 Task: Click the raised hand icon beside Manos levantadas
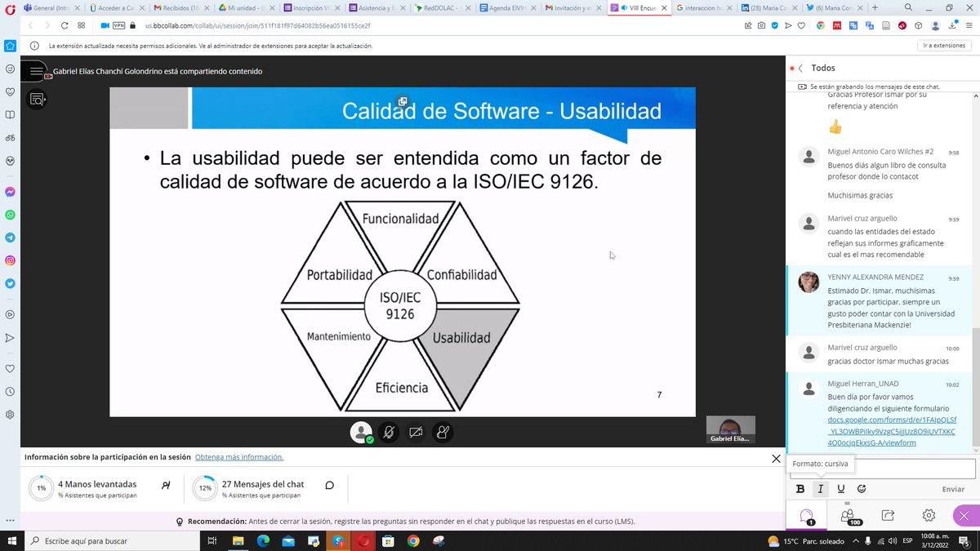[x=166, y=485]
